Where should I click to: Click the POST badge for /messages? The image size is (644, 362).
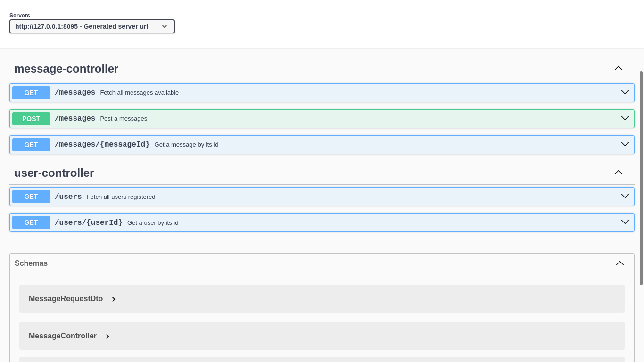pyautogui.click(x=31, y=119)
